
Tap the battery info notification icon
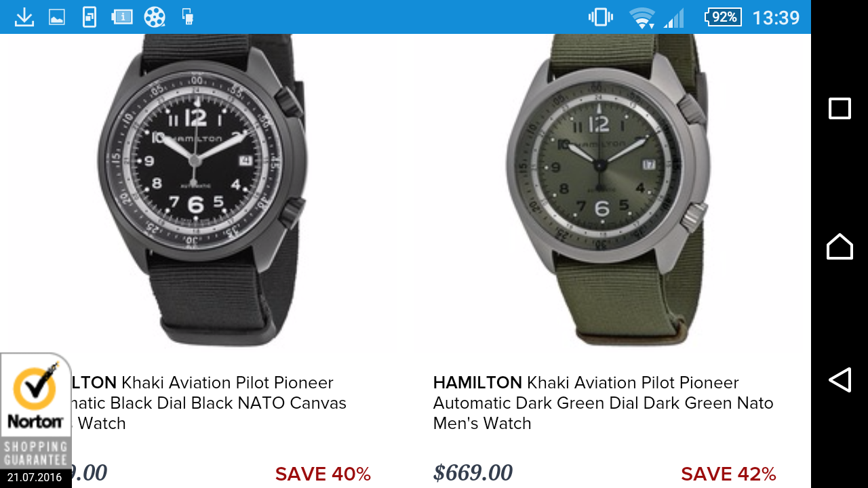click(122, 17)
